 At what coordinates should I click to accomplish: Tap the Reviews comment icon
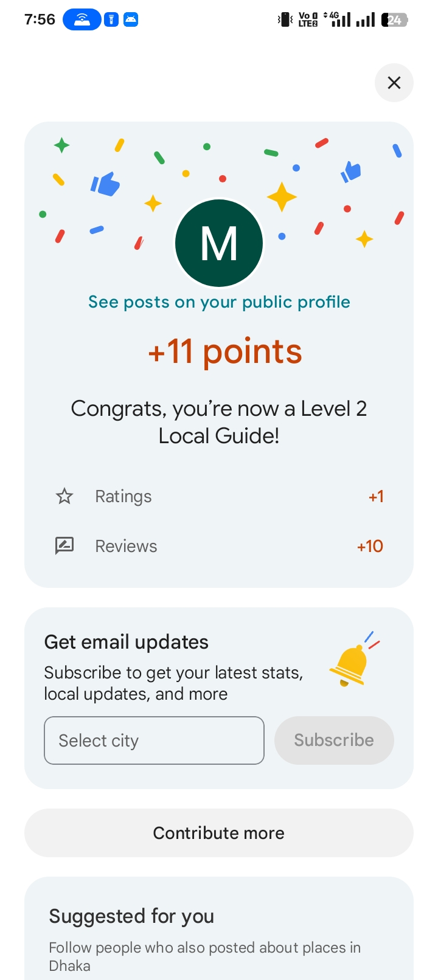click(x=64, y=546)
